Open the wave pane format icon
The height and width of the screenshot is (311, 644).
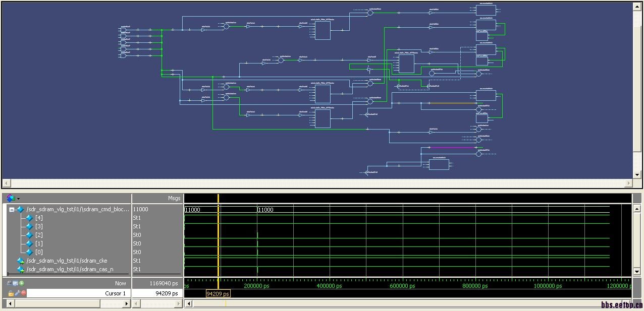pos(11,198)
